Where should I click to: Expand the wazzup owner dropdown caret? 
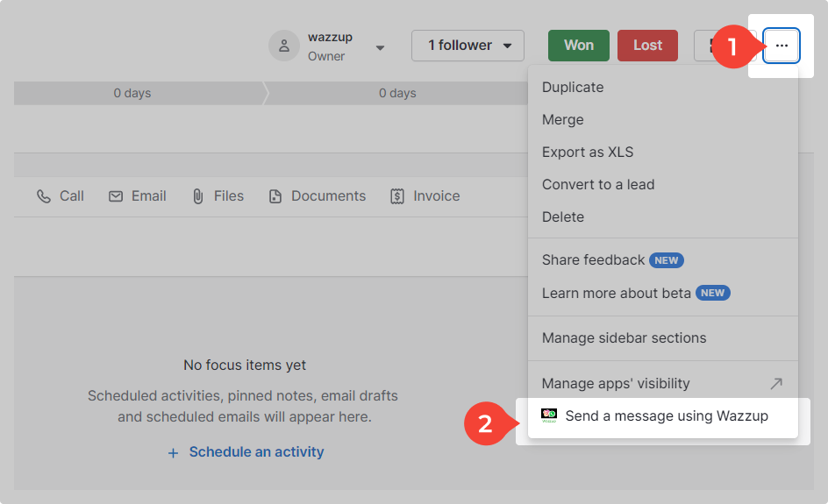[x=380, y=47]
